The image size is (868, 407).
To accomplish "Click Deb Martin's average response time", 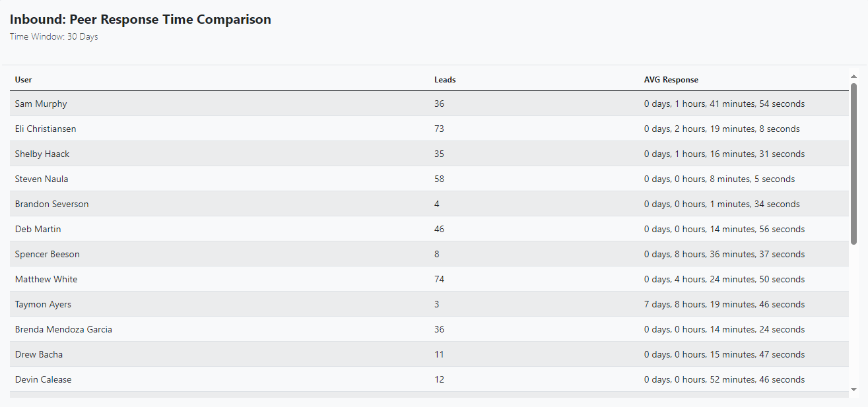I will point(724,230).
